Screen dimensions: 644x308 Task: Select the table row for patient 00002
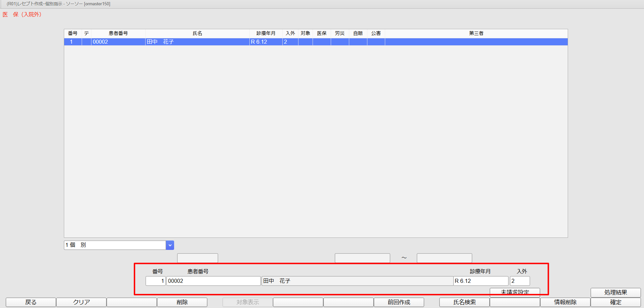click(x=315, y=42)
